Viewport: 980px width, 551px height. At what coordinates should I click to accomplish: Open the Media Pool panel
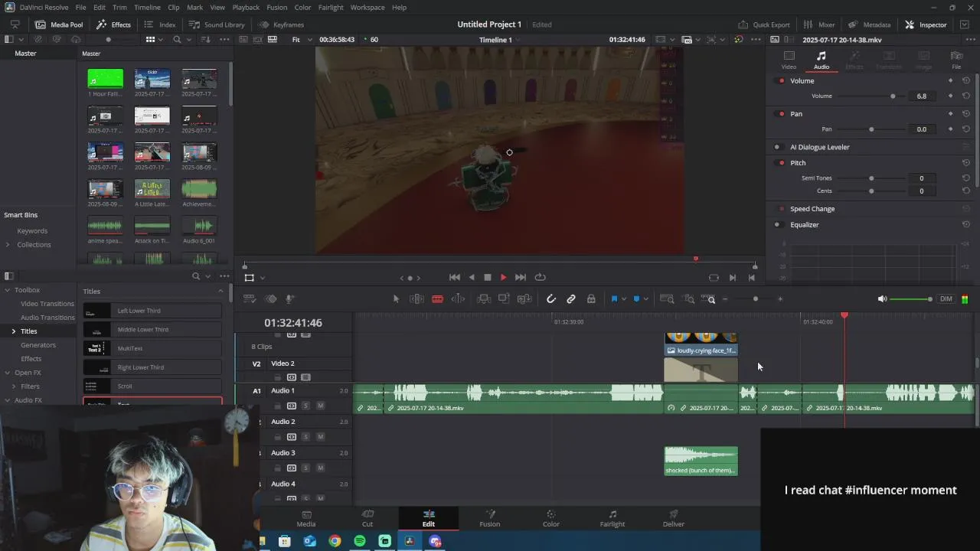click(x=59, y=24)
